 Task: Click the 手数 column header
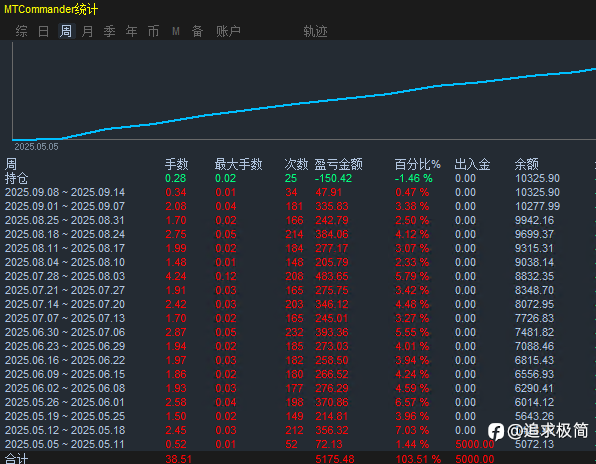(x=176, y=164)
